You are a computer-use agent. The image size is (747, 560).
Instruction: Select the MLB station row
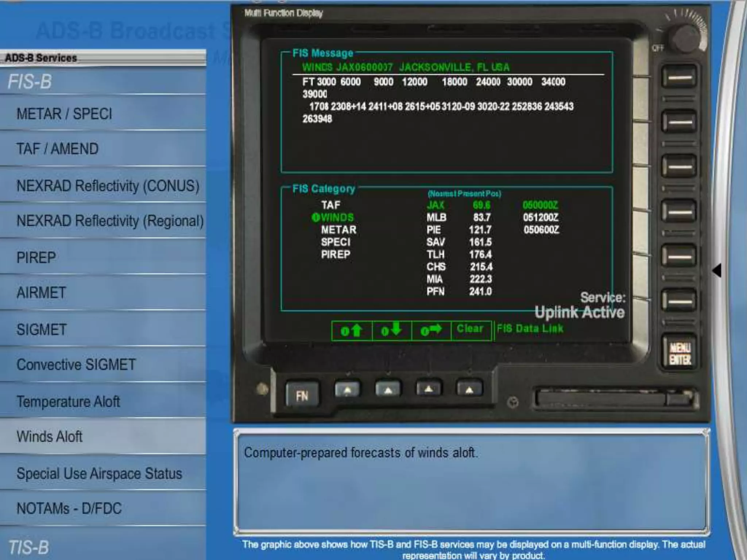click(x=437, y=218)
